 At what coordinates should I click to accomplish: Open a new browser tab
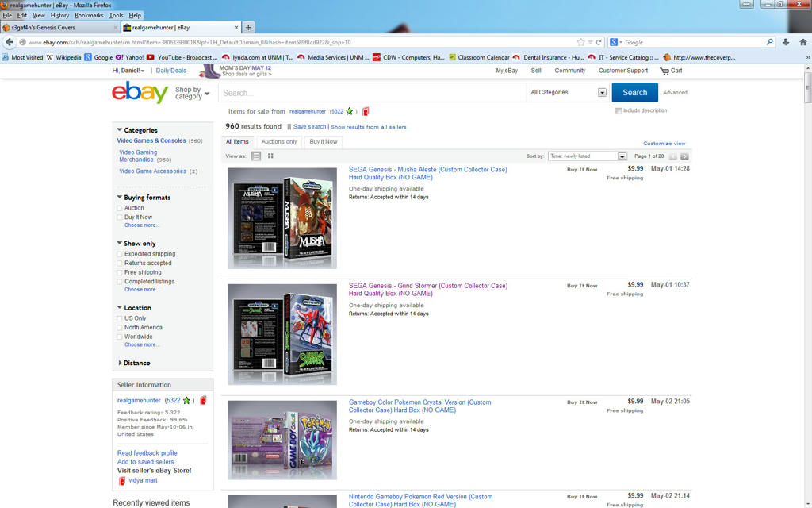point(248,28)
